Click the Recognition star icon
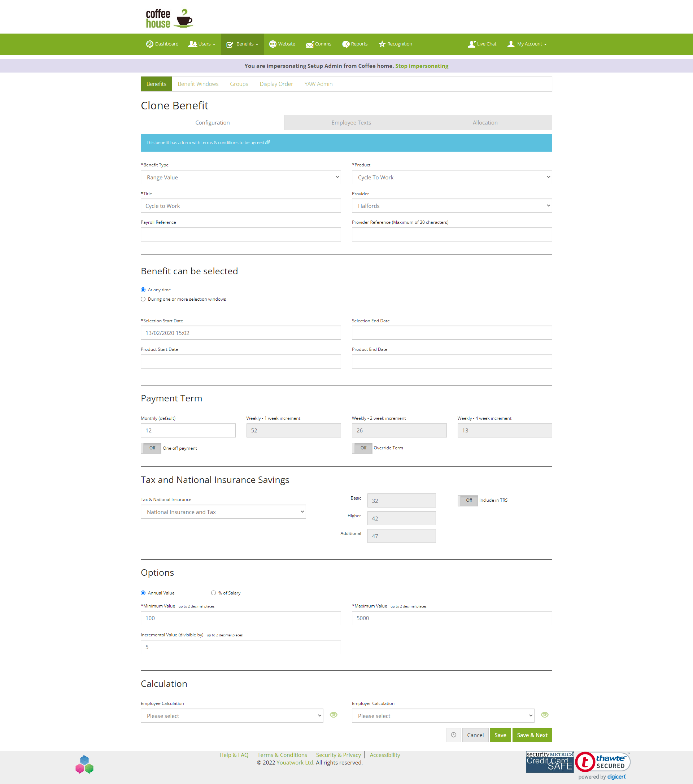This screenshot has width=693, height=784. tap(382, 44)
